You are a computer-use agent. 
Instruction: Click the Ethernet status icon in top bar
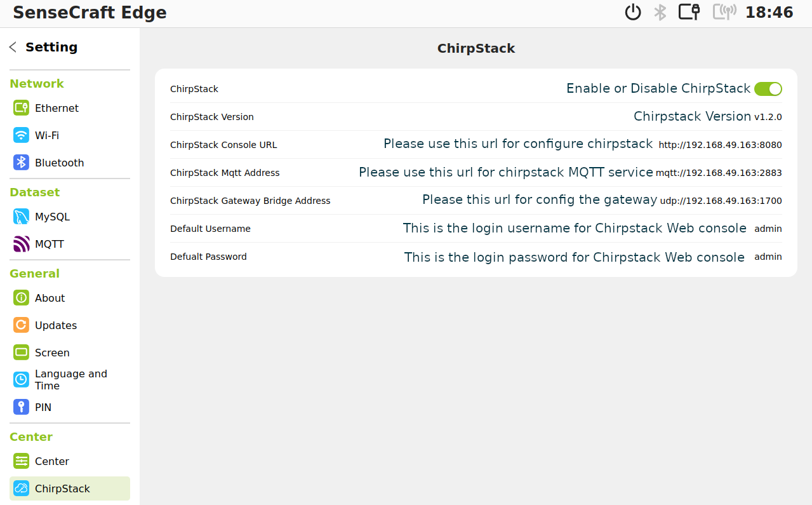[689, 12]
